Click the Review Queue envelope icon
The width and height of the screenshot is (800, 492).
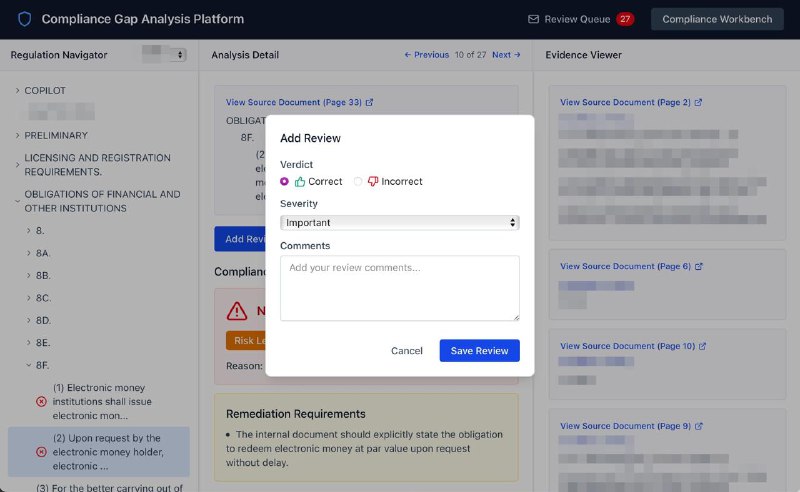pyautogui.click(x=533, y=19)
